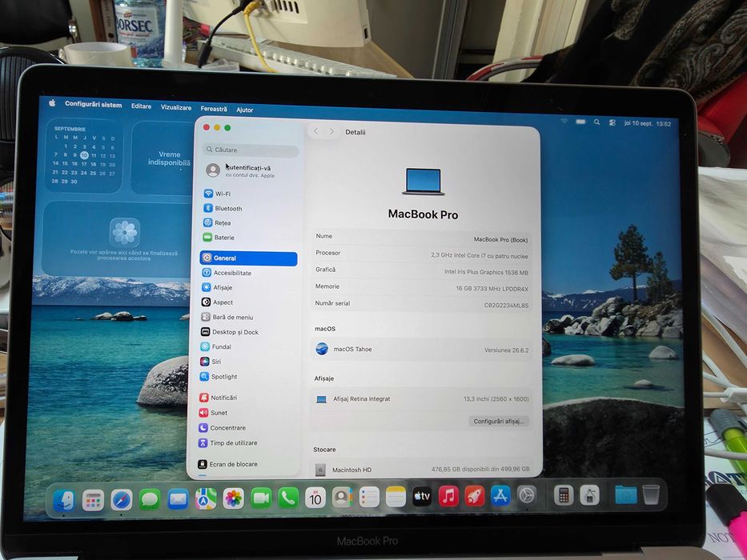Open the Editare menu

[x=142, y=106]
